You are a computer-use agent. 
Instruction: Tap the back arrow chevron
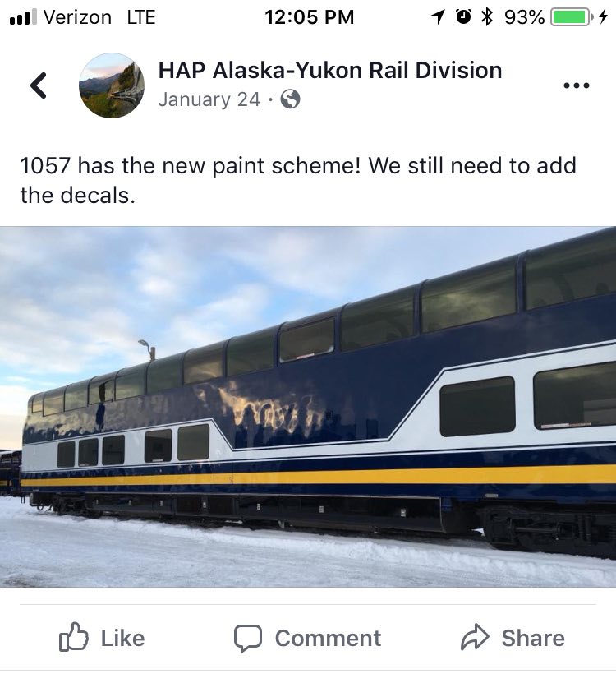tap(39, 85)
